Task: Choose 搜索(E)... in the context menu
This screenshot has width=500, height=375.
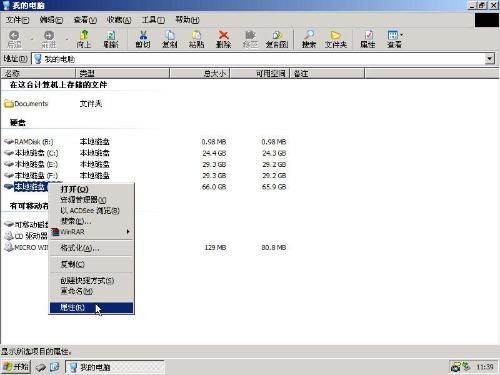Action: point(91,221)
